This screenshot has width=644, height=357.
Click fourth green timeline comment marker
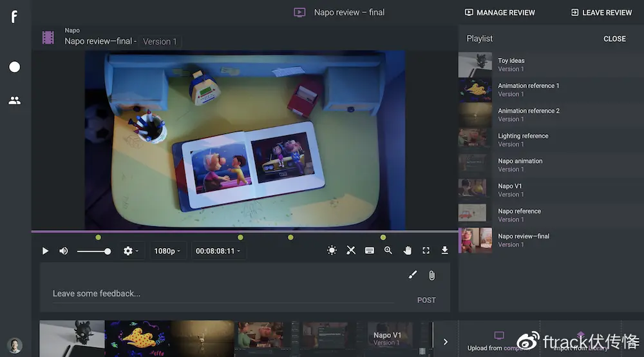[x=383, y=237]
